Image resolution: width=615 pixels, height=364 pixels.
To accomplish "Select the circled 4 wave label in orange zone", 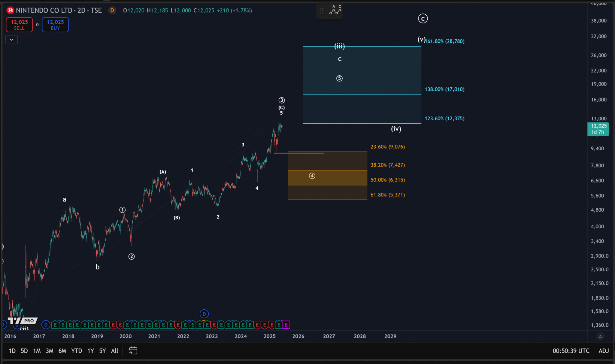I will click(x=312, y=176).
